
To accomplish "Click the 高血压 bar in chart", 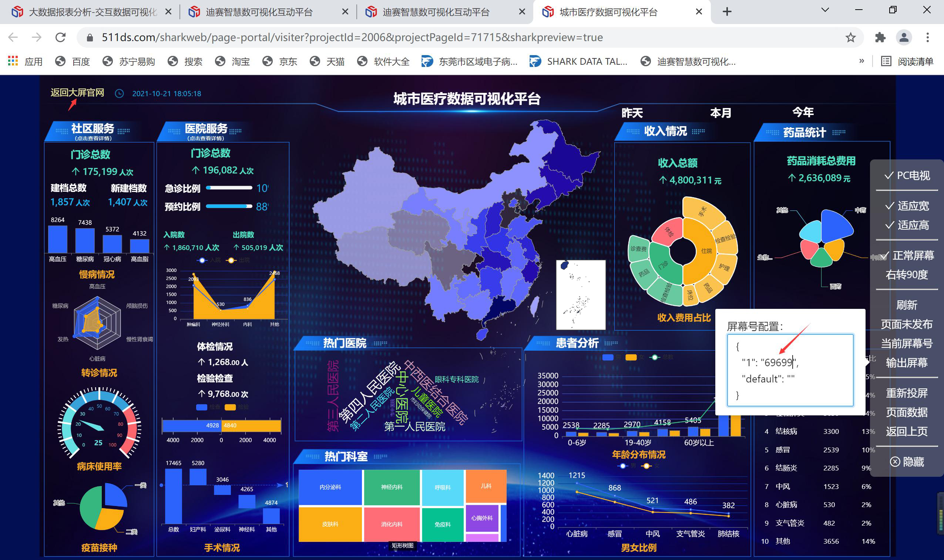I will point(58,239).
